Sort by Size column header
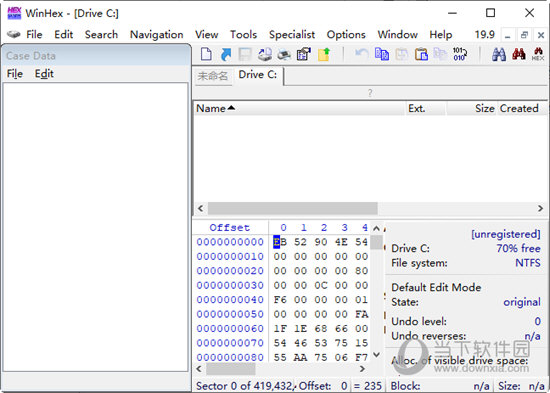Screen dimensions: 550x393 (471, 108)
